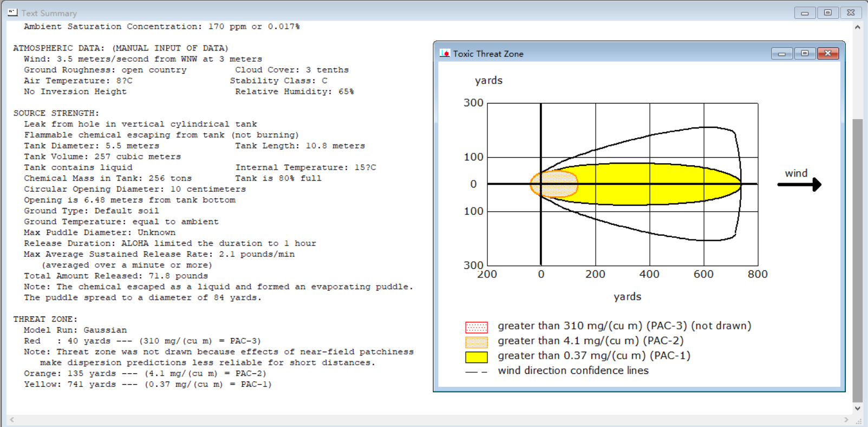Viewport: 868px width, 427px height.
Task: Click the horizontal scrollbar right arrow
Action: 846,420
